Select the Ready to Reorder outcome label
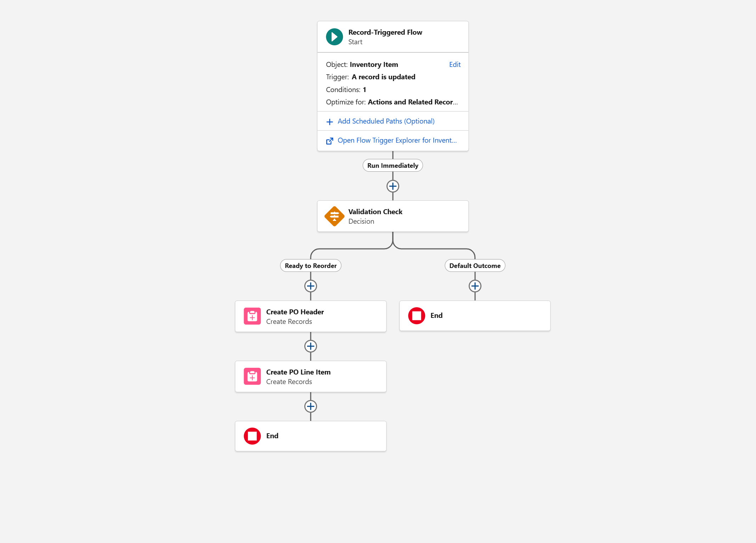756x543 pixels. [x=311, y=266]
